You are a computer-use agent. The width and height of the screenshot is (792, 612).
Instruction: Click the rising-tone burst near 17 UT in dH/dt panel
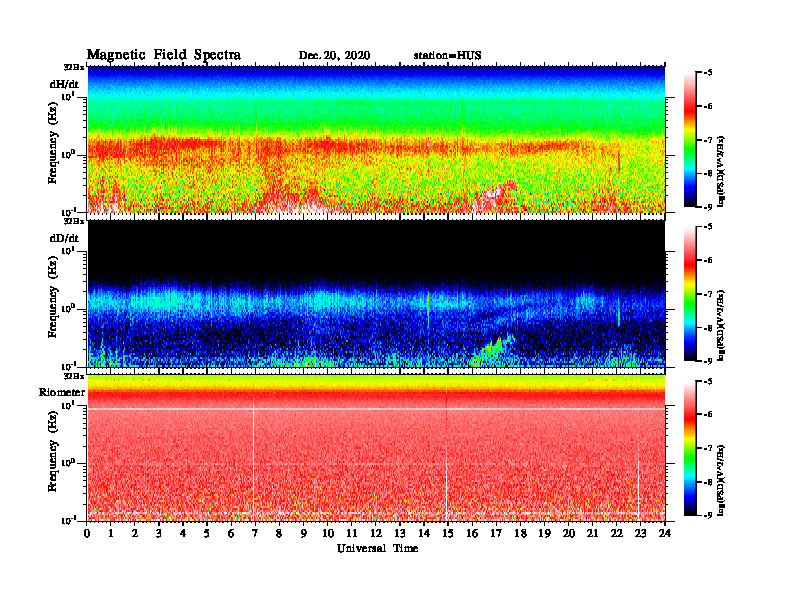point(495,194)
